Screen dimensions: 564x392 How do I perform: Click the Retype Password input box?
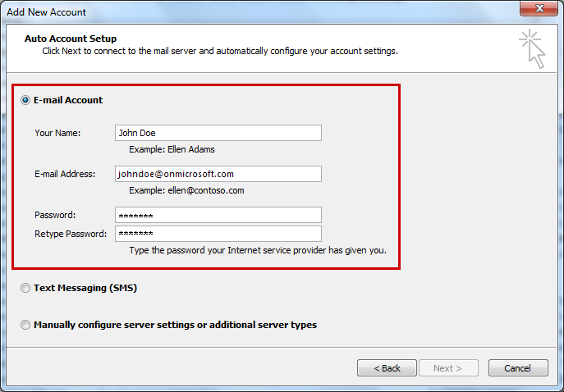click(x=218, y=234)
